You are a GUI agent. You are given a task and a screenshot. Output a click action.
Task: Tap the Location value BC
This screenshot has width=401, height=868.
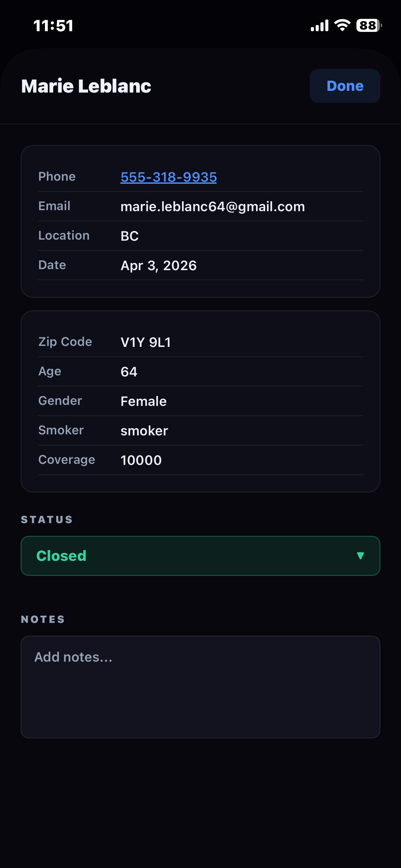click(x=130, y=236)
